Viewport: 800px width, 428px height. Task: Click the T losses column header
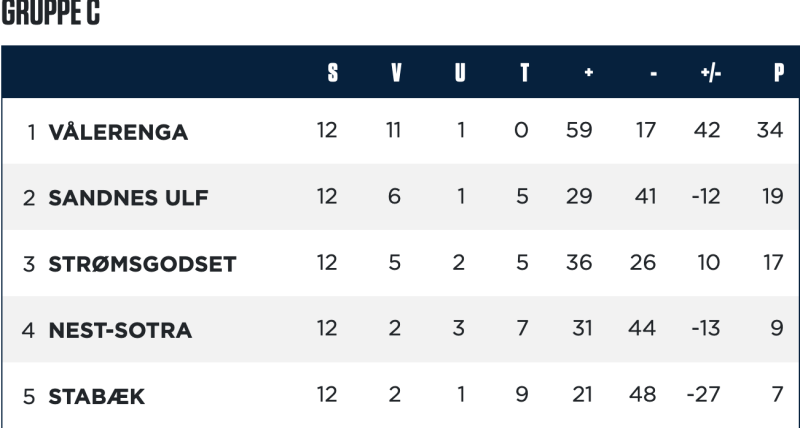[524, 72]
